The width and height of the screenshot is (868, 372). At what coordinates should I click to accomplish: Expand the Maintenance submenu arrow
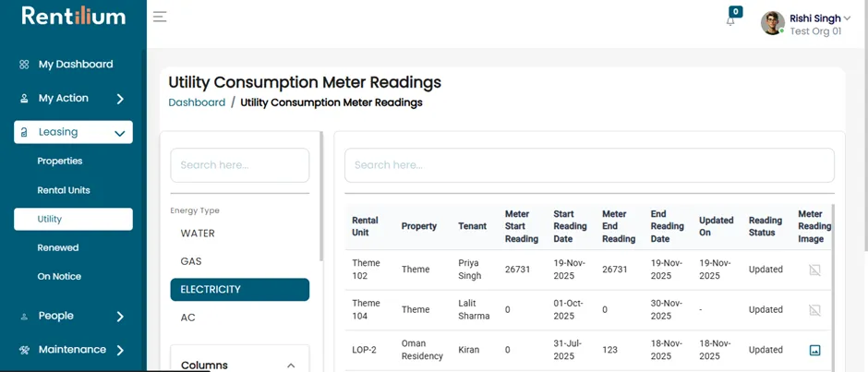(x=120, y=350)
